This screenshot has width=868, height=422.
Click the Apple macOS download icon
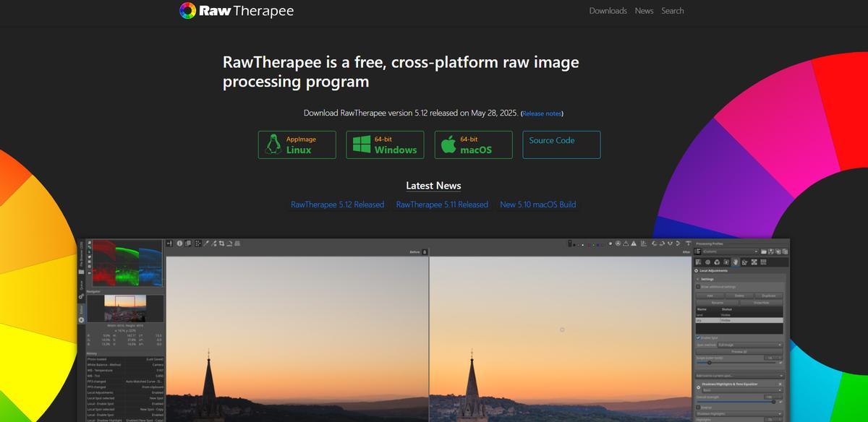(449, 145)
